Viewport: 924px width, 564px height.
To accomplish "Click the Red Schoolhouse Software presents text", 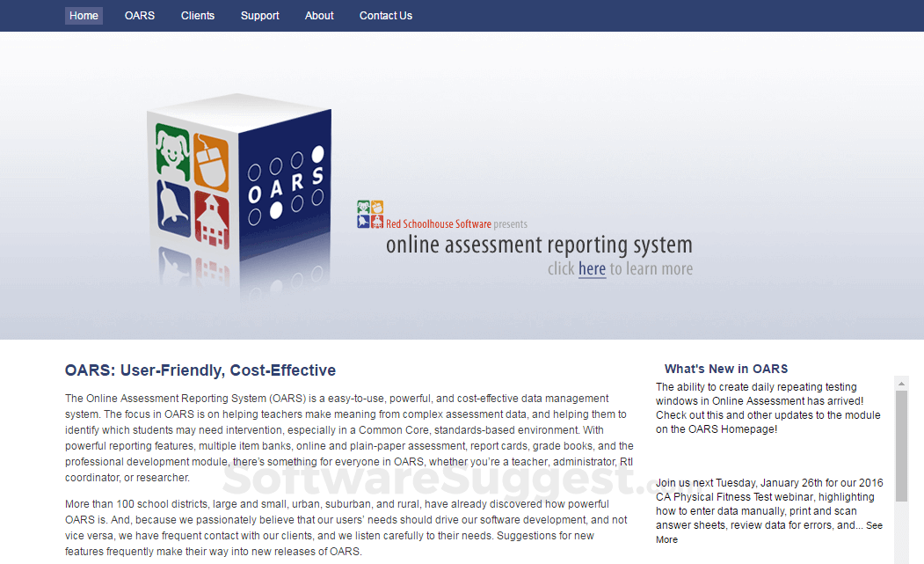I will click(455, 223).
